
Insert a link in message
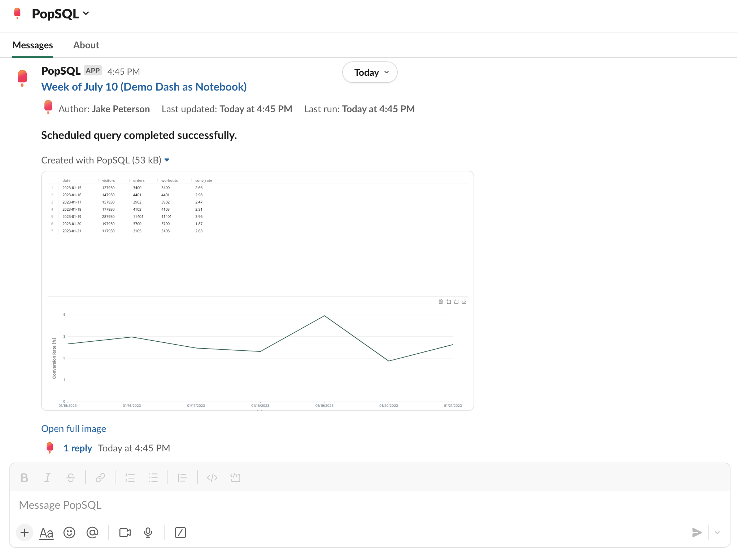coord(100,478)
